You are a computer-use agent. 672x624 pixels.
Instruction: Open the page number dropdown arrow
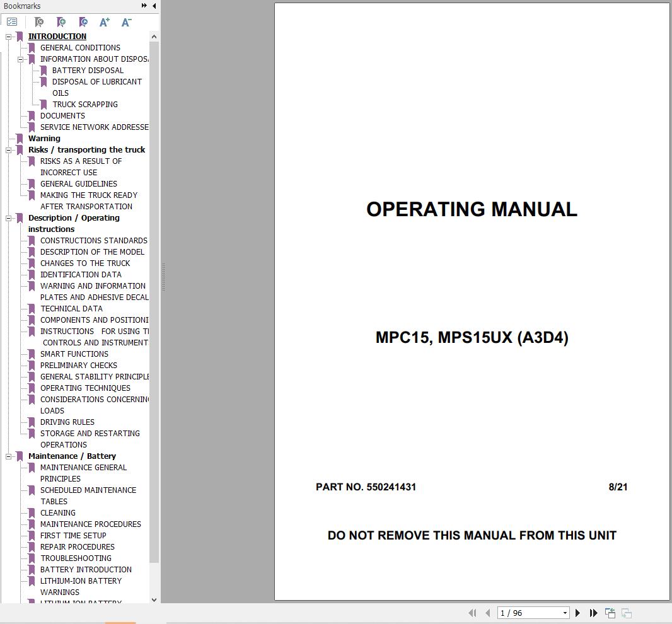[x=565, y=613]
